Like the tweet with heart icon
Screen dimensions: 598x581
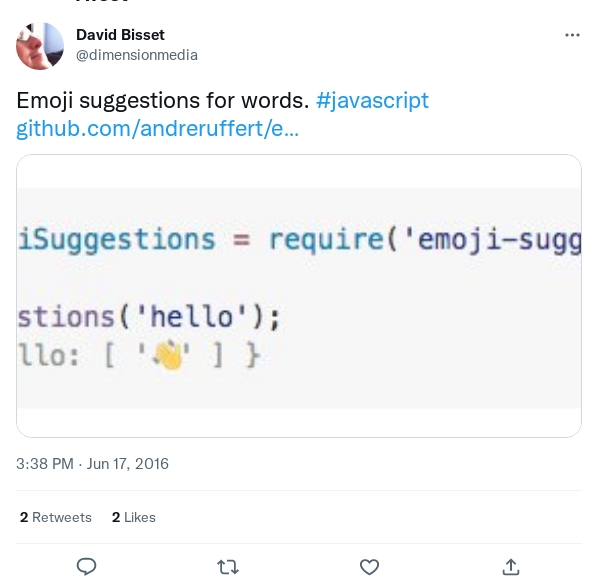369,567
